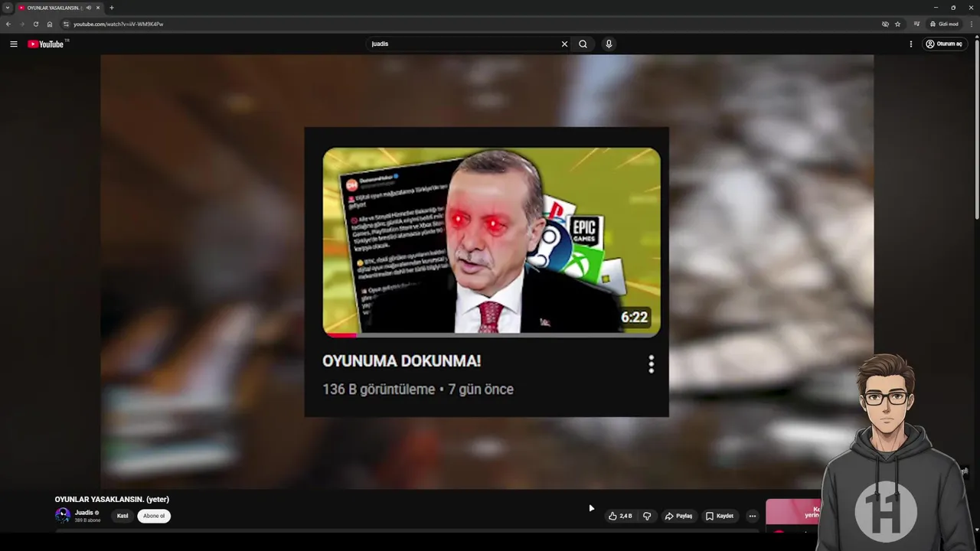Go to the YouTube home logo
The height and width of the screenshot is (551, 980).
(x=46, y=44)
